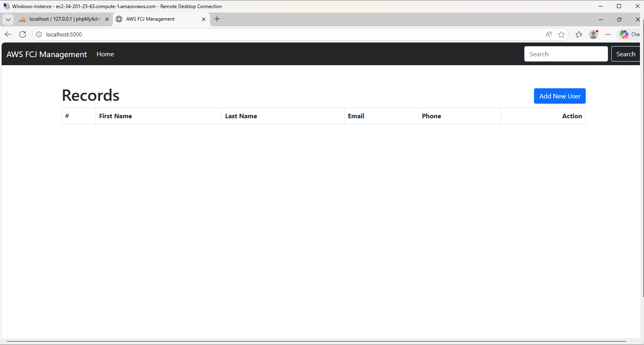This screenshot has width=644, height=345.
Task: Focus the Search input field
Action: pyautogui.click(x=566, y=54)
